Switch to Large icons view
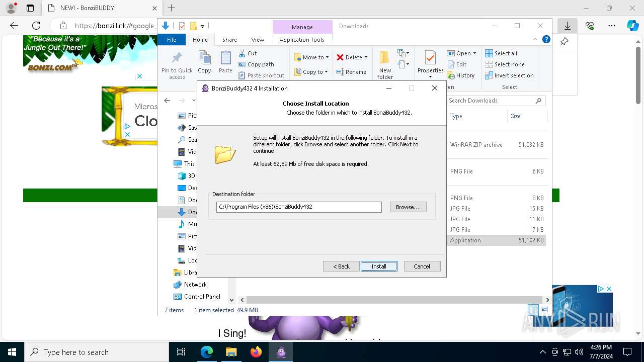The image size is (644, 362). (544, 310)
